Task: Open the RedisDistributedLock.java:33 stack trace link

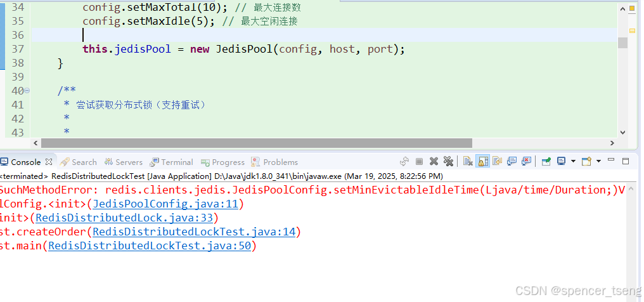Action: click(124, 218)
